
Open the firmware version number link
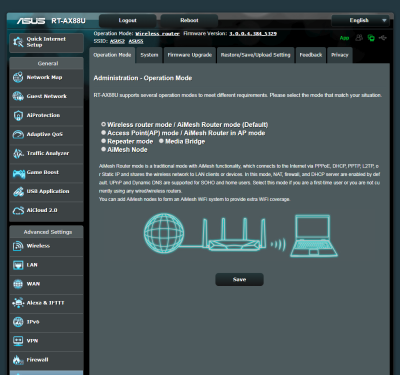point(253,34)
